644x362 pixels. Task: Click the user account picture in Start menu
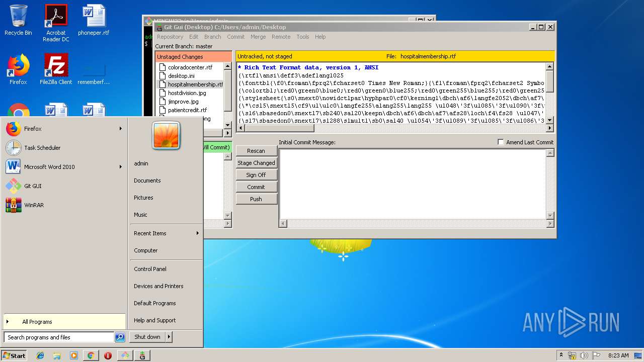pos(166,136)
